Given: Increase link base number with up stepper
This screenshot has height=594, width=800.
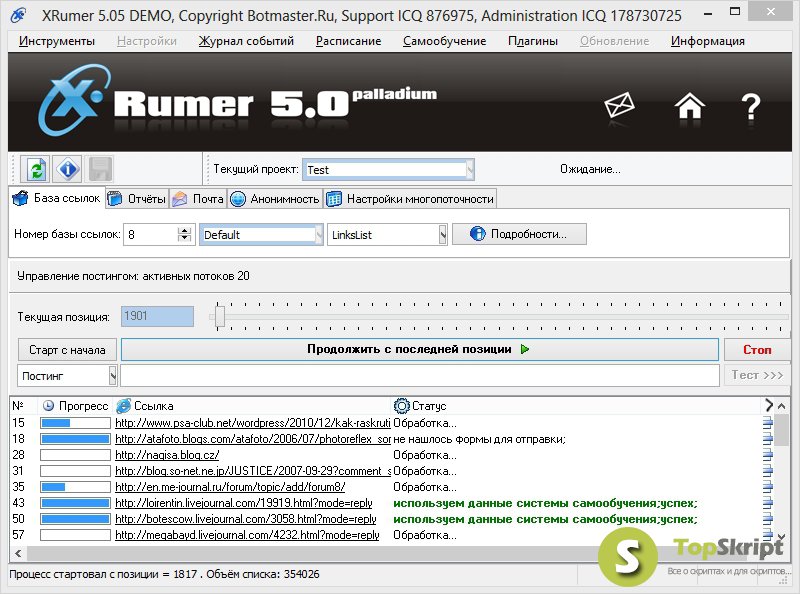Looking at the screenshot, I should coord(185,230).
